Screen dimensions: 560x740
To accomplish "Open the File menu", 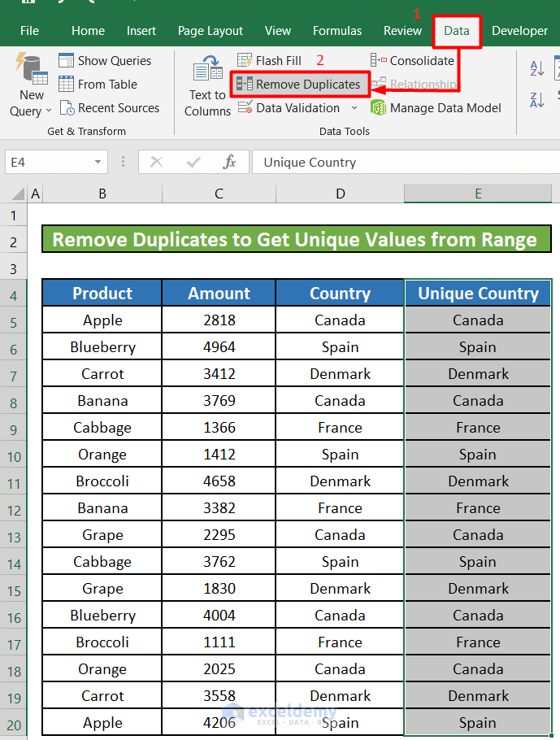I will pos(29,31).
